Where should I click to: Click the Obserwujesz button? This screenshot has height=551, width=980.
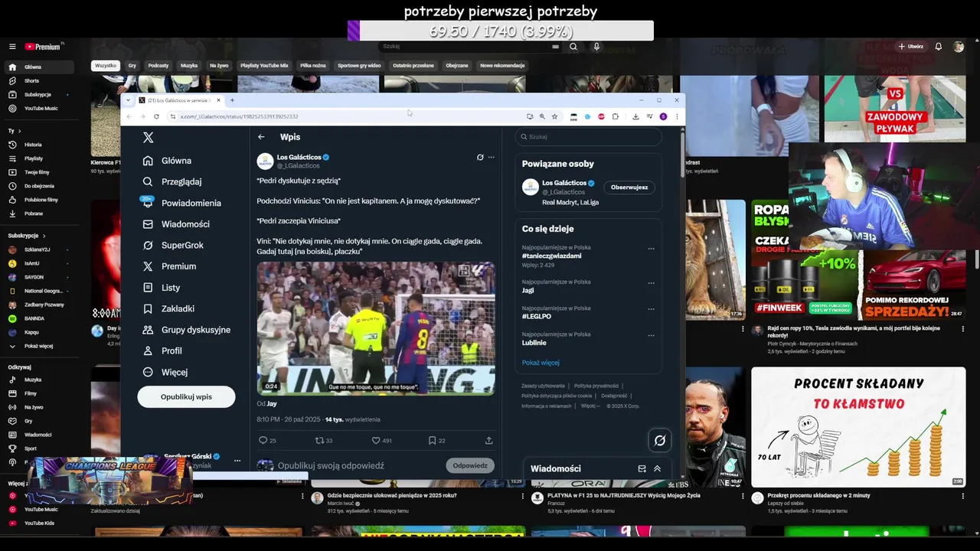pyautogui.click(x=629, y=187)
